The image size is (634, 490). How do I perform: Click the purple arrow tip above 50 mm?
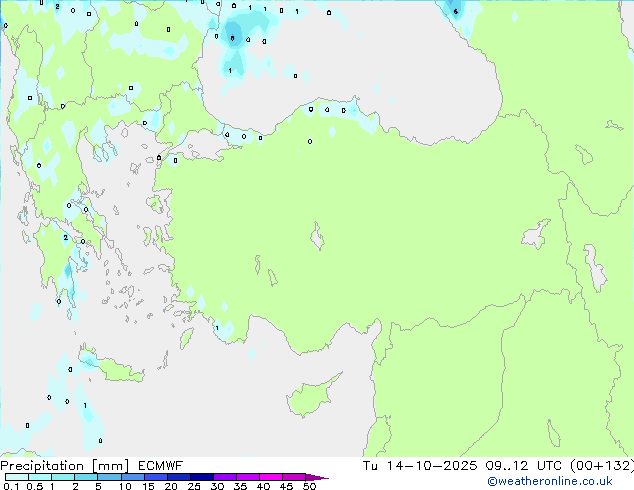(x=316, y=477)
